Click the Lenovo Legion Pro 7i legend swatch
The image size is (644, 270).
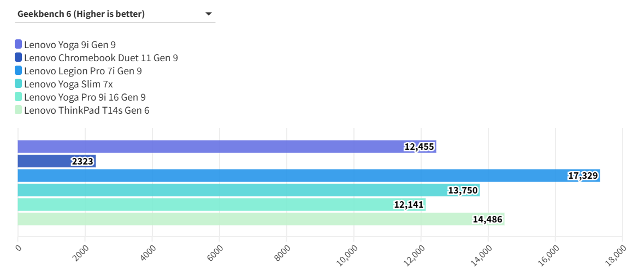pos(19,71)
